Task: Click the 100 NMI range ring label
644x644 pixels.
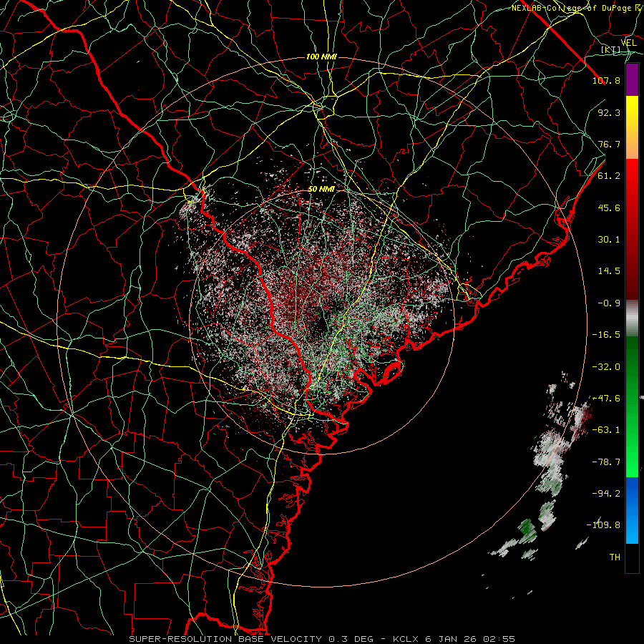Action: tap(321, 57)
